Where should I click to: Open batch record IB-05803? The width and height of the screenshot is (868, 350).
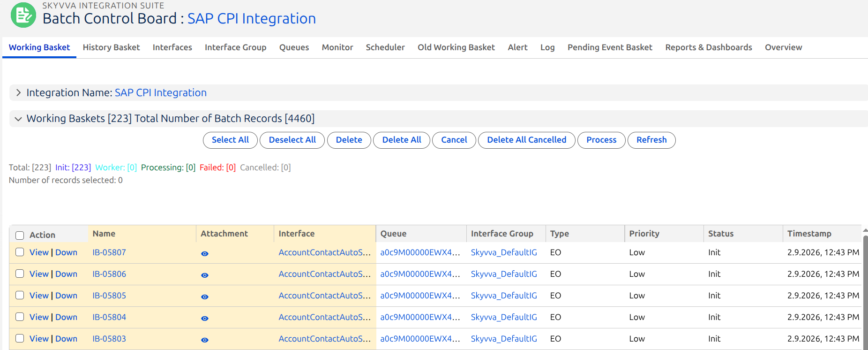(x=109, y=338)
